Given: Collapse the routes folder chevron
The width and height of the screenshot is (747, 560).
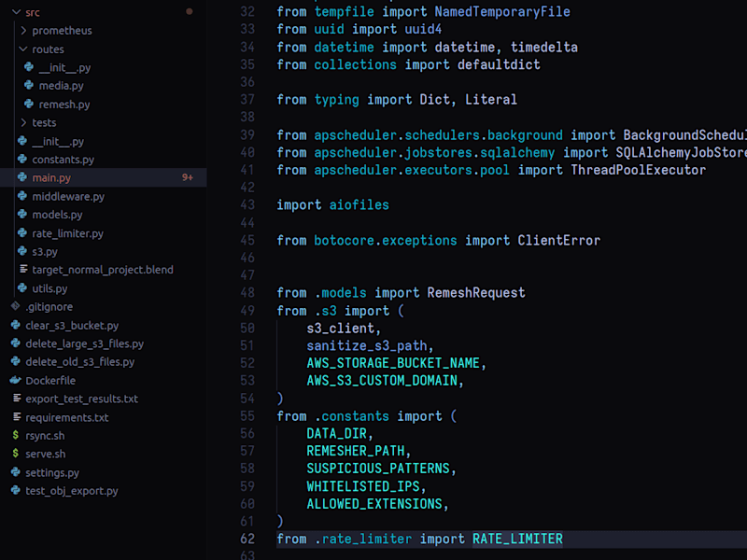Looking at the screenshot, I should tap(23, 49).
